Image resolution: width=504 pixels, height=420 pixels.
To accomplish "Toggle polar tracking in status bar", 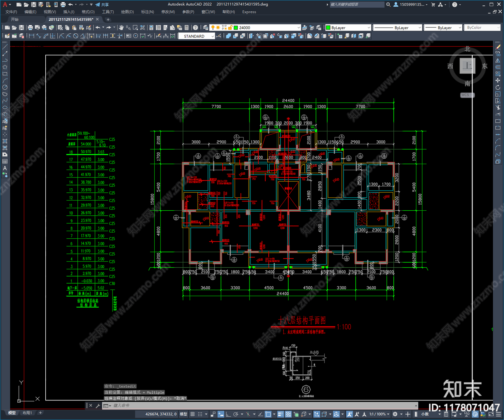I will (x=236, y=414).
